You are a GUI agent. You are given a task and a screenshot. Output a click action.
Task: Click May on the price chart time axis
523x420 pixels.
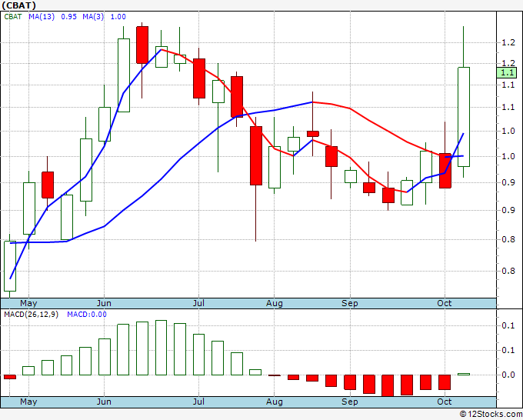click(x=28, y=303)
